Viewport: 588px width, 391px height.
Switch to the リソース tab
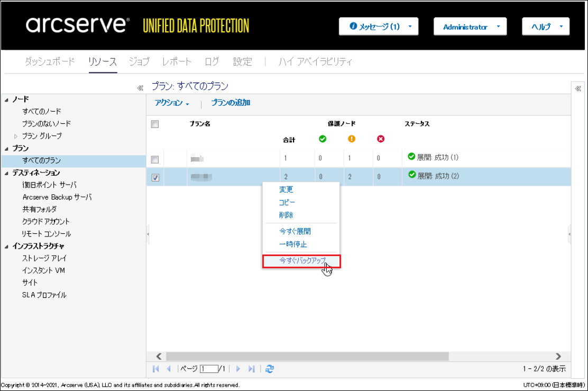[103, 61]
